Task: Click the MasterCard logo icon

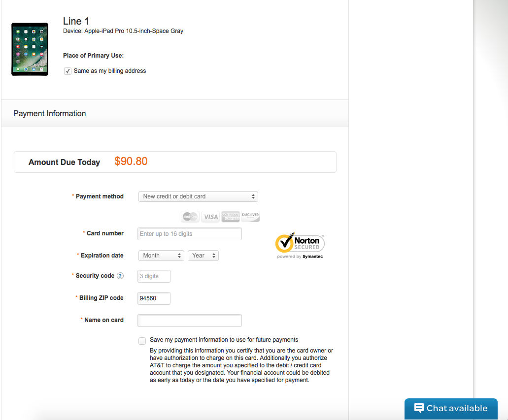Action: click(190, 217)
